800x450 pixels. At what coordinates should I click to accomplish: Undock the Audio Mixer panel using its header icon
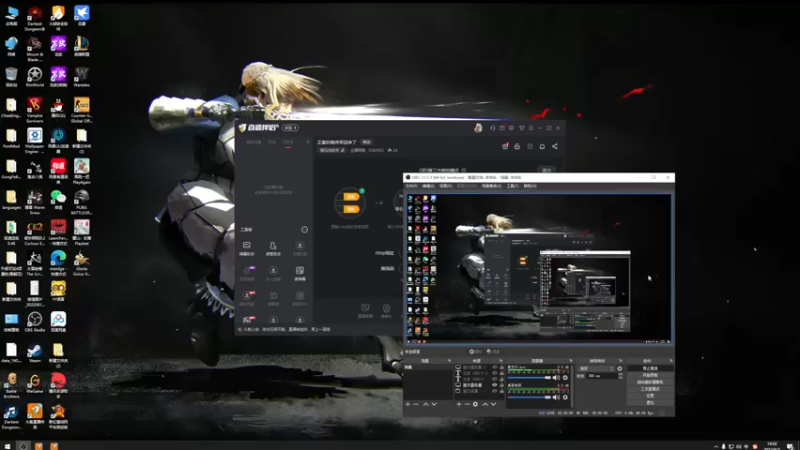[571, 361]
